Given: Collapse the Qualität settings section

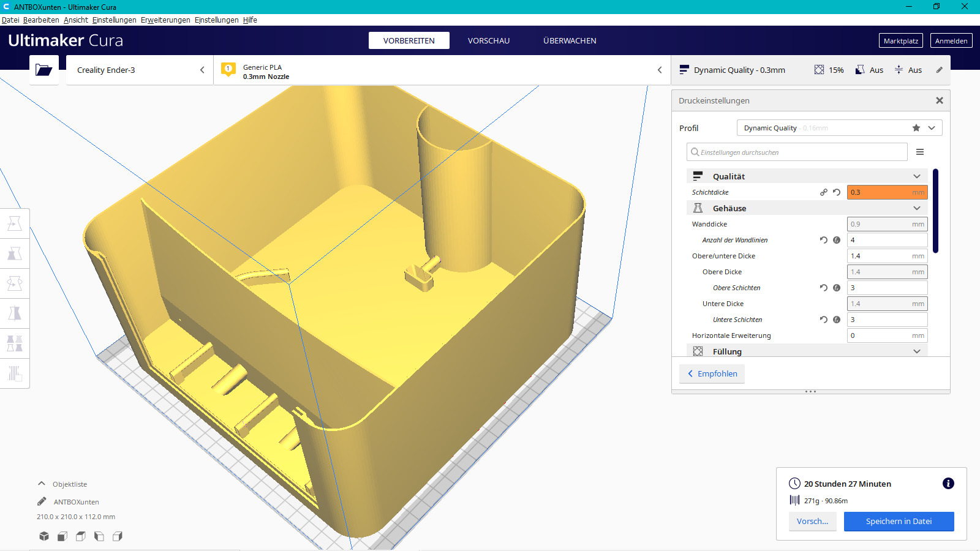Looking at the screenshot, I should 916,176.
